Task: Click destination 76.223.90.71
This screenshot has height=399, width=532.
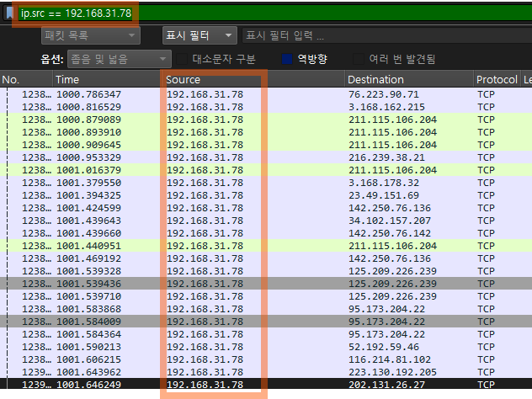Action: click(384, 94)
